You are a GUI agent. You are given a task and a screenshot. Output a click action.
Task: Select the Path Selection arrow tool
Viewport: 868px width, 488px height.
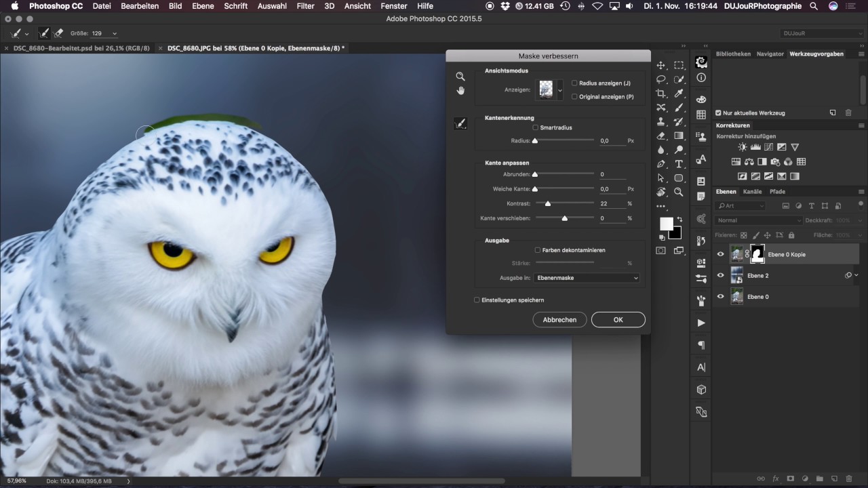click(661, 178)
